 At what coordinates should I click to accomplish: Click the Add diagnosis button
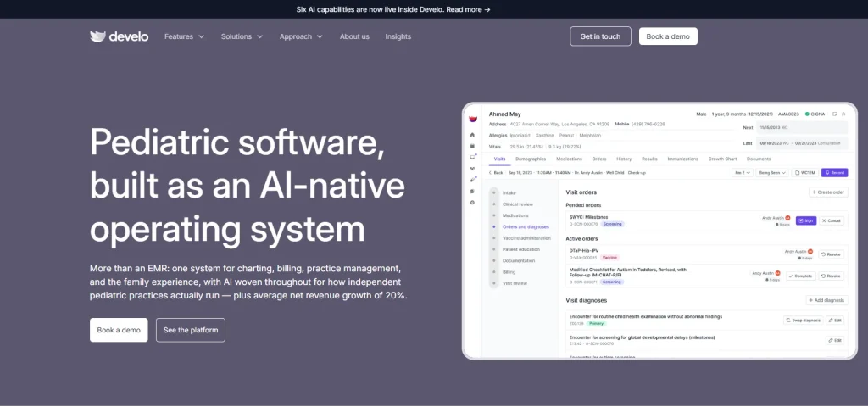coord(826,300)
